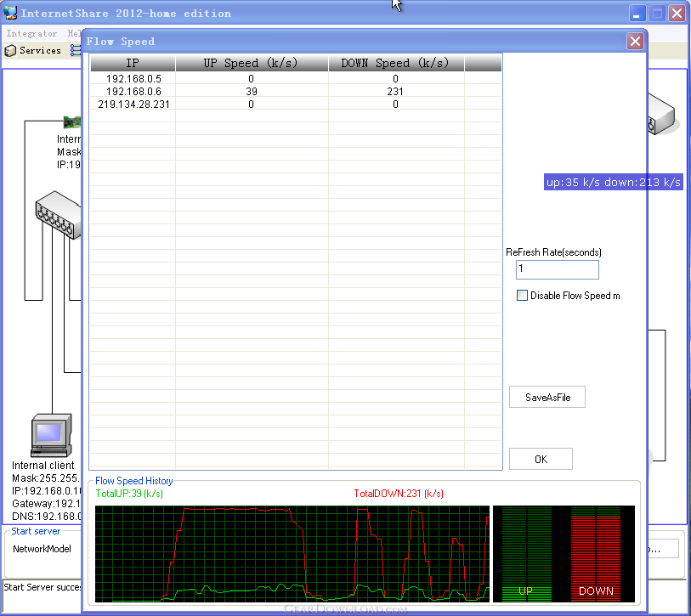Viewport: 691px width, 616px height.
Task: Sort by the IP column header
Action: [133, 63]
